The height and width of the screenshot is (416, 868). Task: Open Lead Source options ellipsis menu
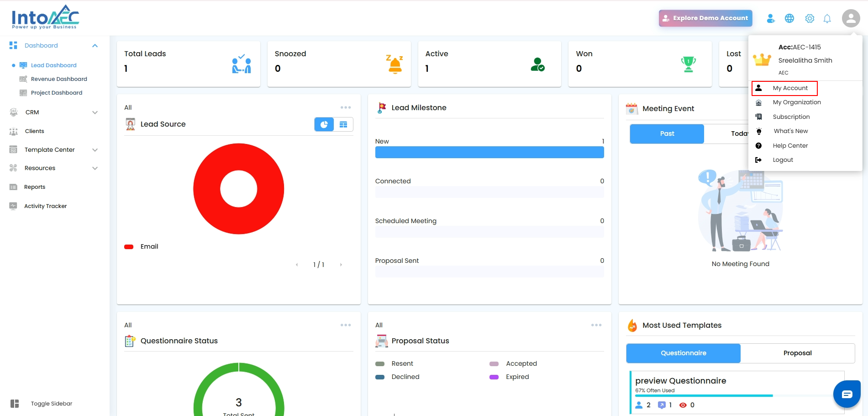pos(346,107)
